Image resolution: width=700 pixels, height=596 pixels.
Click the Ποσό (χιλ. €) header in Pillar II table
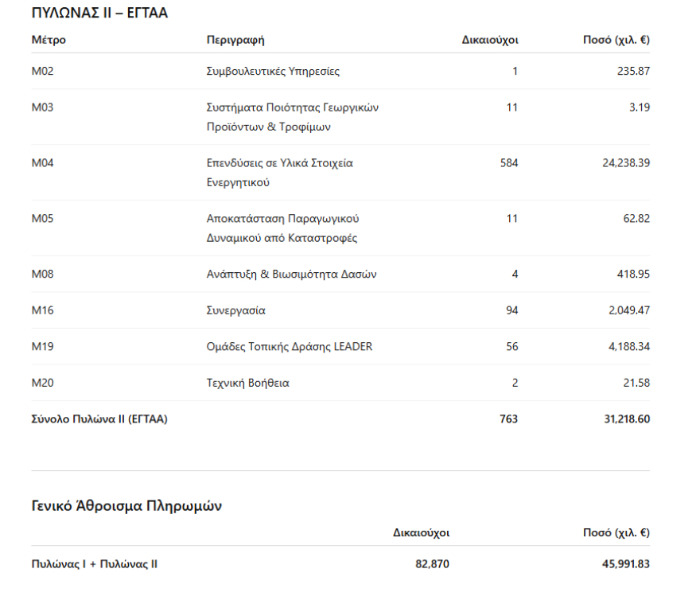[x=616, y=40]
